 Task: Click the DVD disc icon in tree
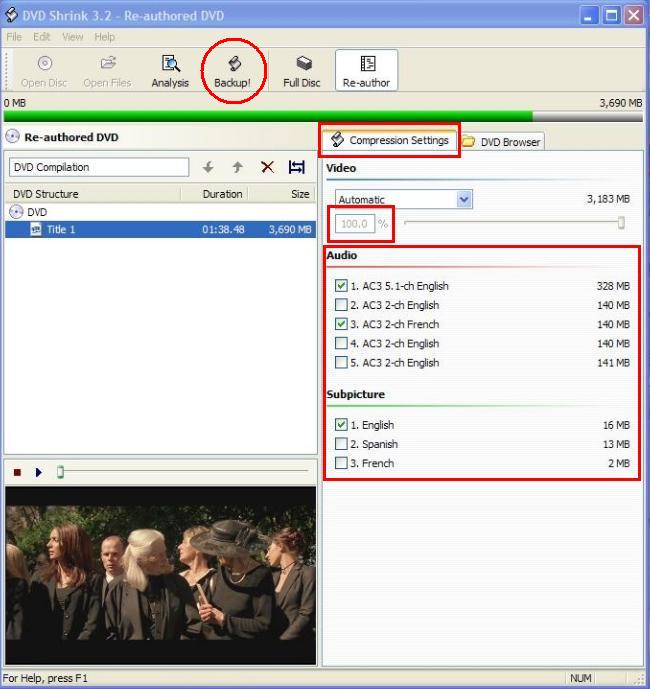[x=16, y=212]
